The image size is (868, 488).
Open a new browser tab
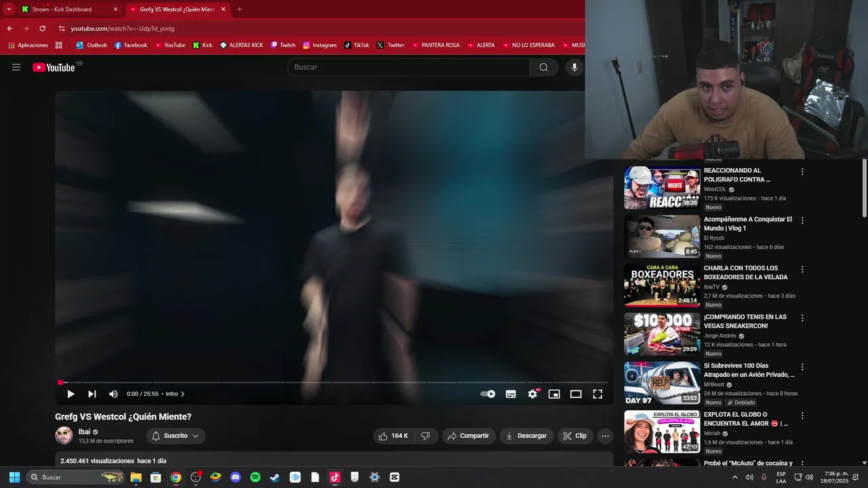pos(239,9)
